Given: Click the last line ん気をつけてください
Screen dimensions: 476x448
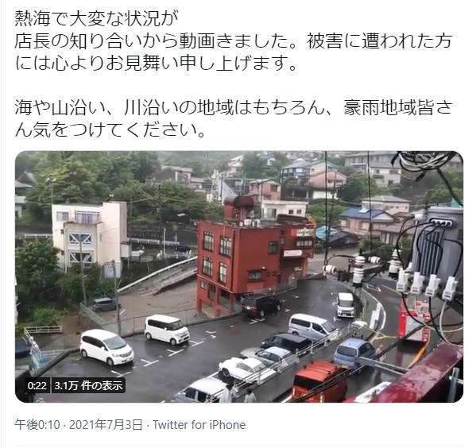Looking at the screenshot, I should (x=110, y=130).
